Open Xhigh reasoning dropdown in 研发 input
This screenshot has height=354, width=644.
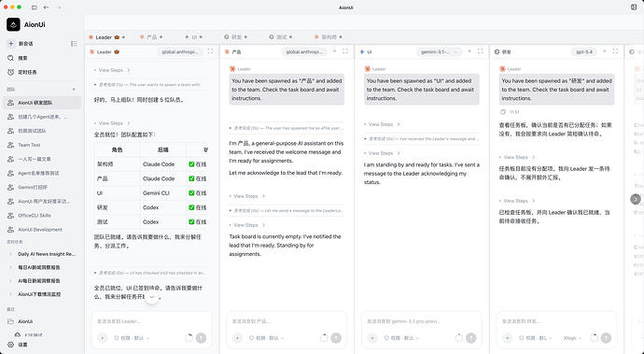[572, 338]
